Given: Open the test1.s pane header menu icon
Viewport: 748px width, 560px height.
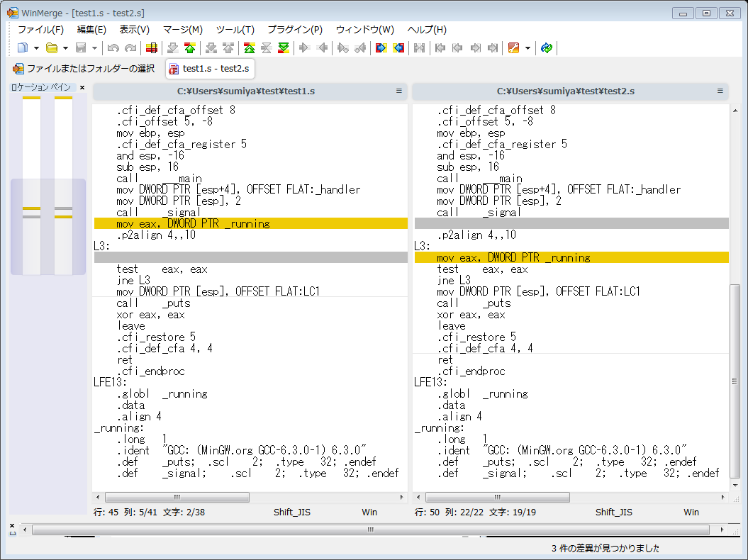Looking at the screenshot, I should (x=398, y=91).
